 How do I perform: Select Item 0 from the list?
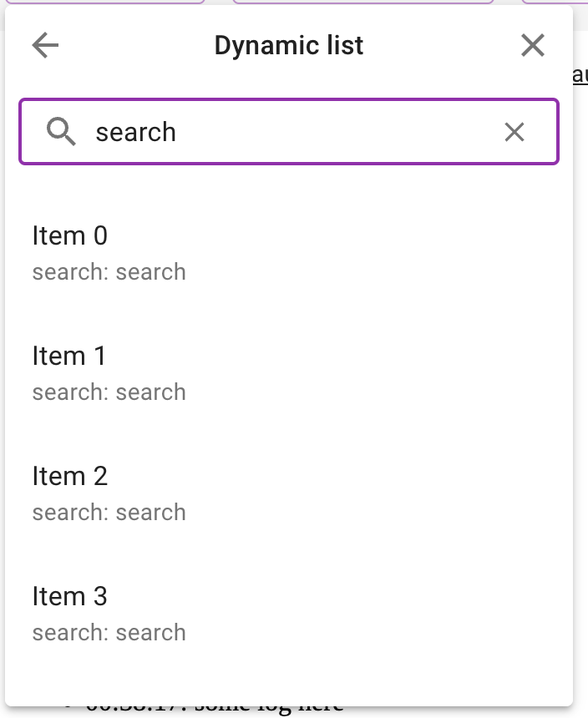click(69, 235)
